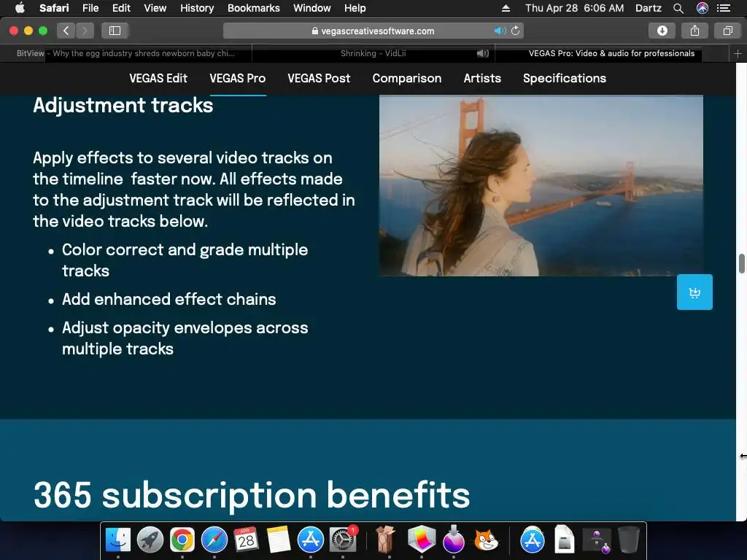This screenshot has height=560, width=747.
Task: Open Notification Center list icon
Action: (x=724, y=8)
